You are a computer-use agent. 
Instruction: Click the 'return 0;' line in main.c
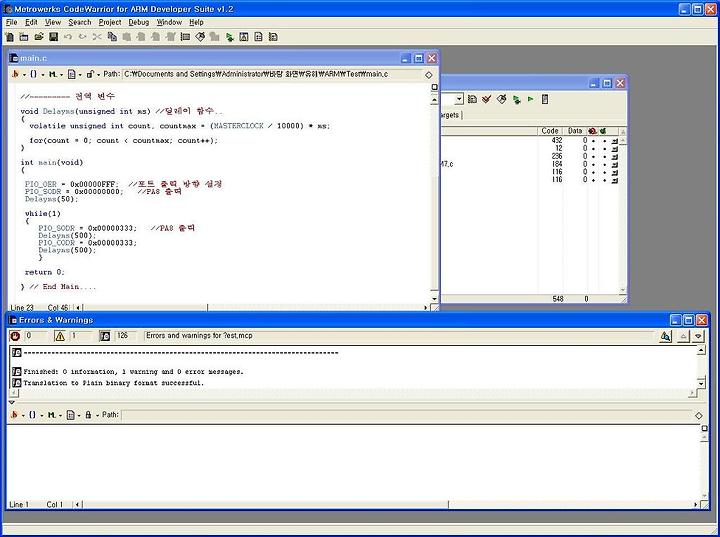(45, 272)
